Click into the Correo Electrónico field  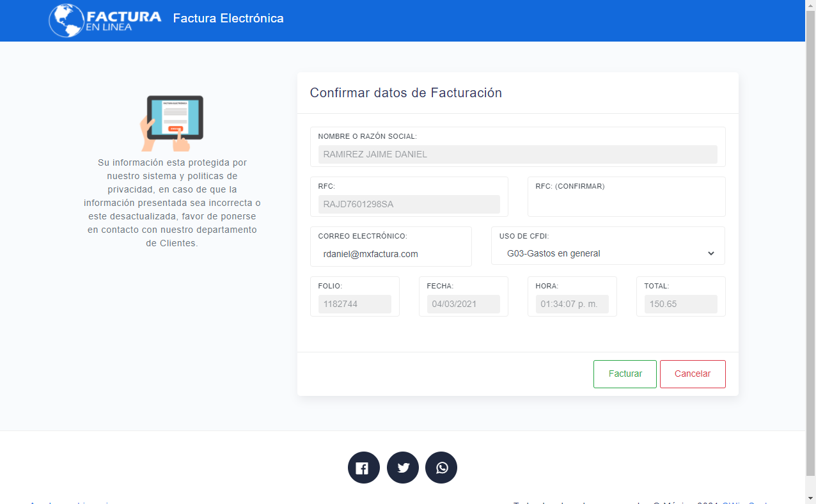[391, 254]
